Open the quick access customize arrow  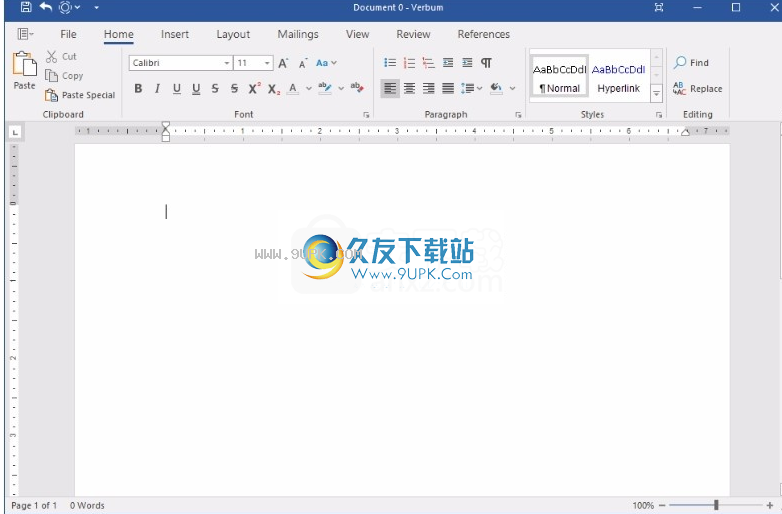[96, 7]
